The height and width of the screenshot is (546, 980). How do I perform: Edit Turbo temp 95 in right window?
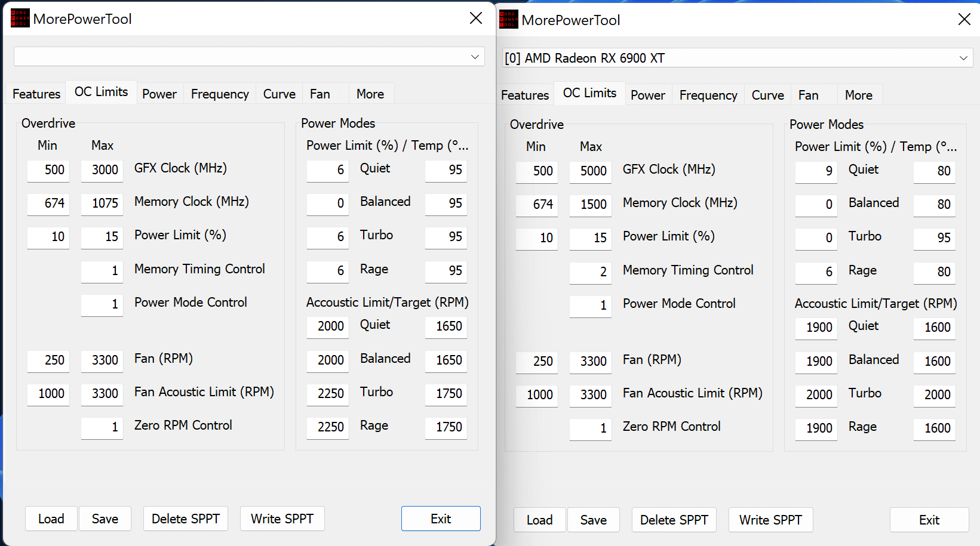(x=935, y=238)
